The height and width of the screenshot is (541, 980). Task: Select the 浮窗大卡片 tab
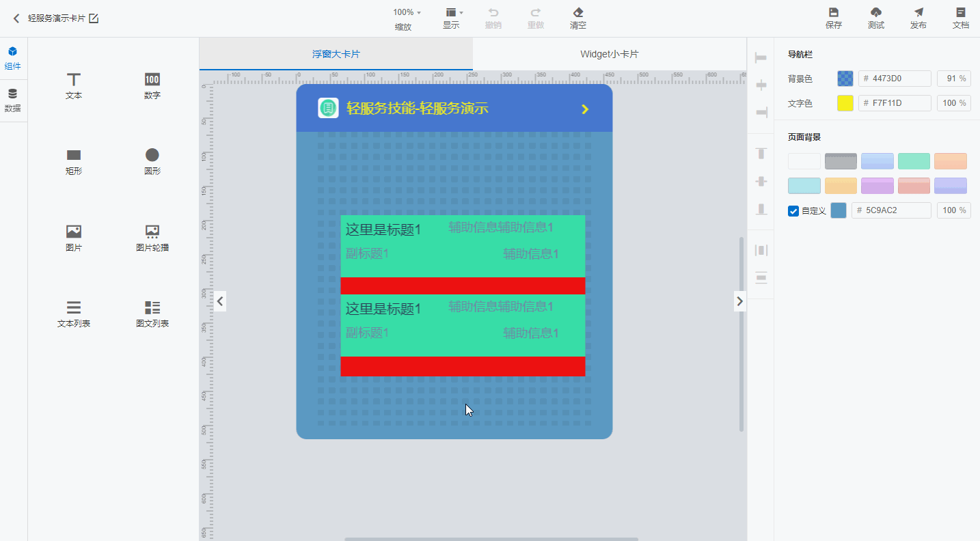336,54
